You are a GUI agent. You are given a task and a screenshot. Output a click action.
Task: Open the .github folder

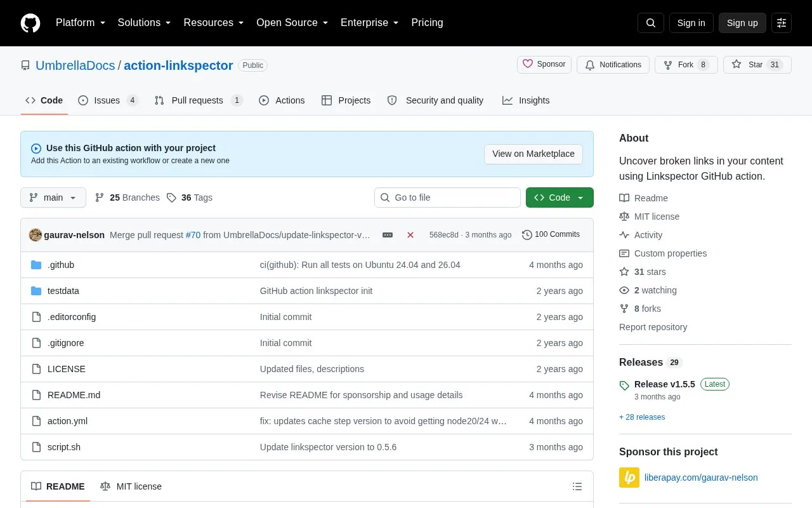(x=61, y=265)
